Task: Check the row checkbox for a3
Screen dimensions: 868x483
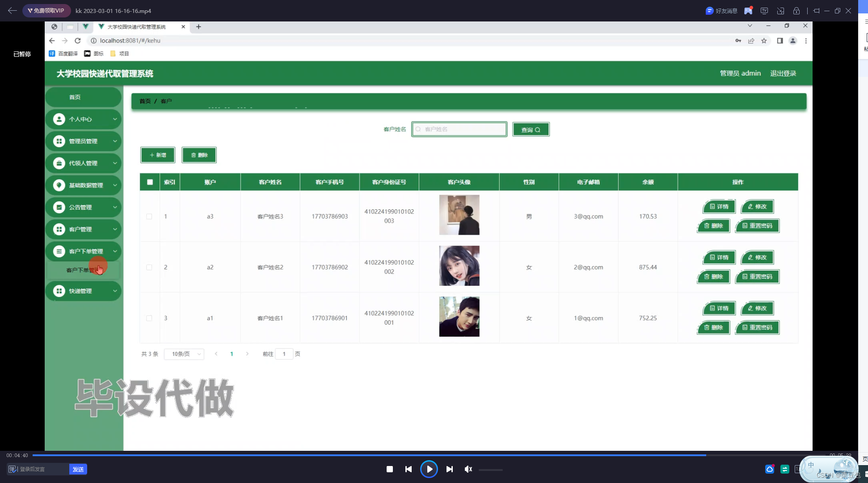Action: pos(149,216)
